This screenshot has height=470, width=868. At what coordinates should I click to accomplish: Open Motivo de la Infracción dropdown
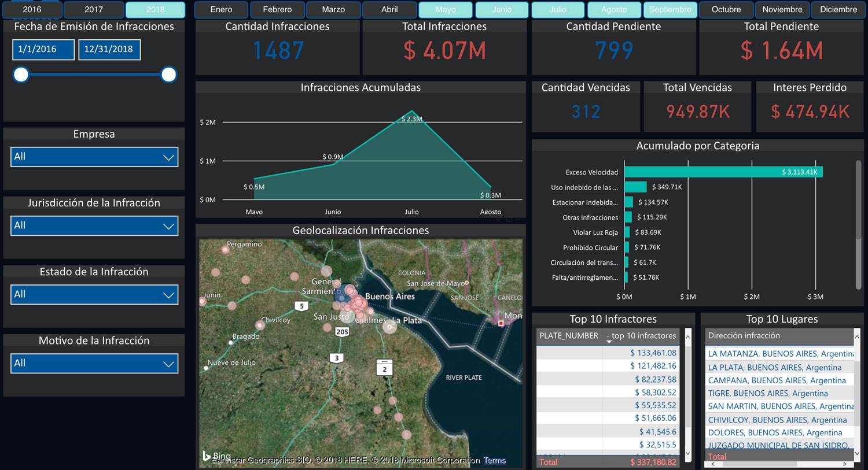[94, 363]
